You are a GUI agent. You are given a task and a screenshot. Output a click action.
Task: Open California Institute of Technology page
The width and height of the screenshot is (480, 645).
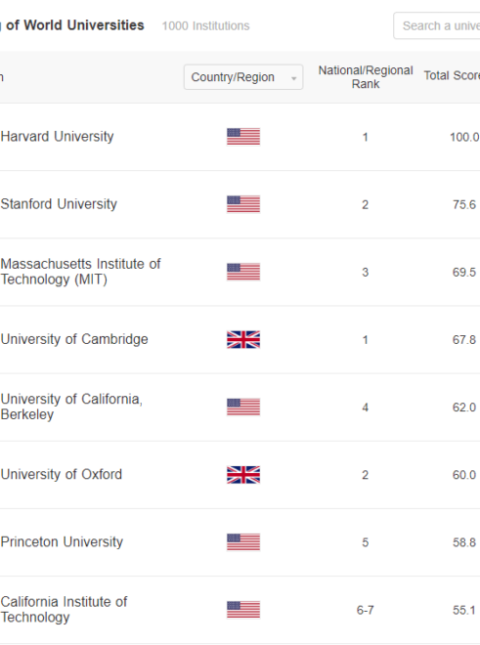coord(64,610)
